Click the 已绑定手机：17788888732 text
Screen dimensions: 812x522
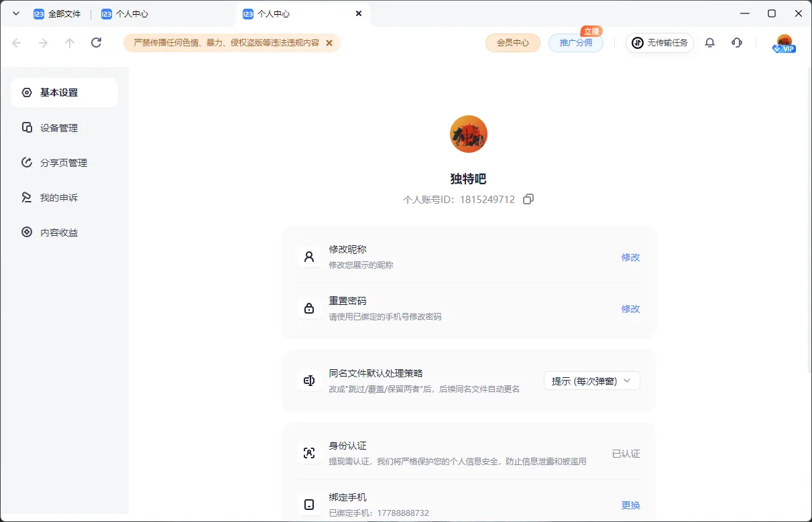[x=379, y=513]
